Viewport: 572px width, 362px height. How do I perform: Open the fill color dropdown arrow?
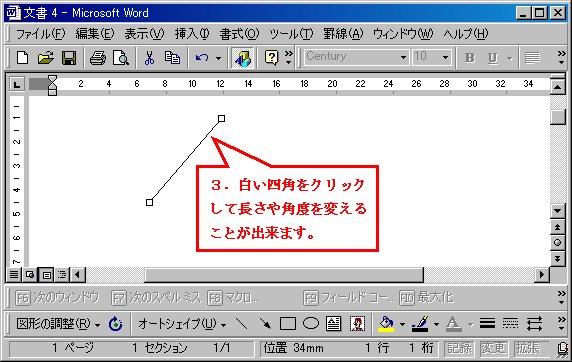402,324
